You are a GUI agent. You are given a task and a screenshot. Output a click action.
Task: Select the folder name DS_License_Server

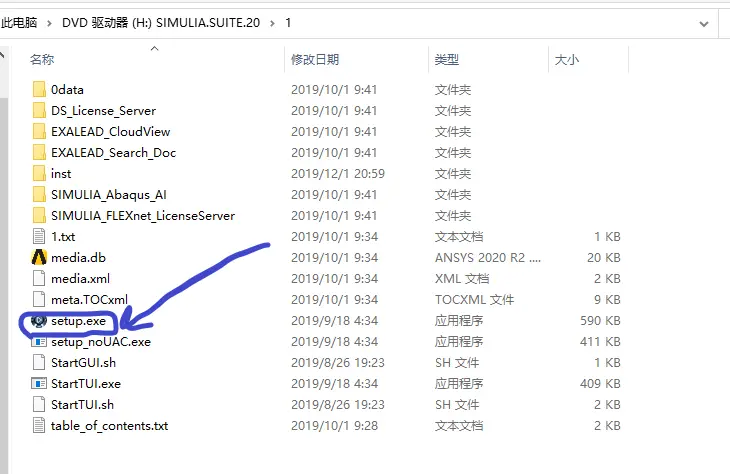tap(103, 111)
